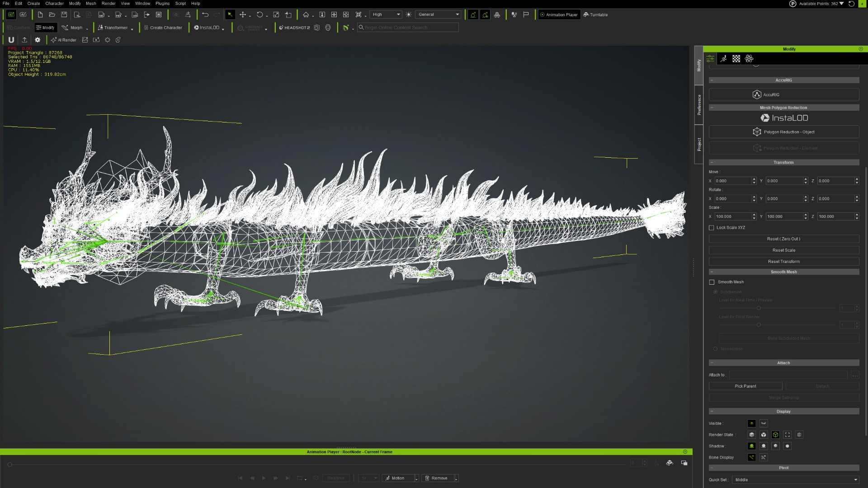Open the checkerboard Material tab in Modify
The image size is (868, 488).
point(736,59)
